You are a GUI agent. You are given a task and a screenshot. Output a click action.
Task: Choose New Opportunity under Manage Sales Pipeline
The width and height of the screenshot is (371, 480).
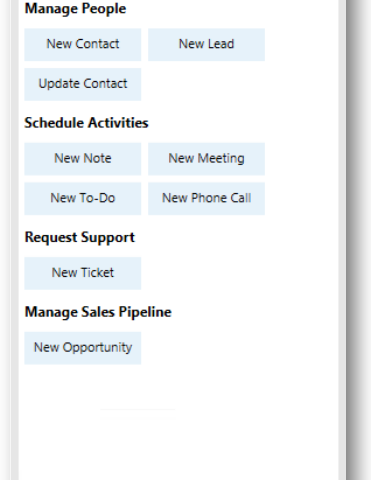(83, 348)
